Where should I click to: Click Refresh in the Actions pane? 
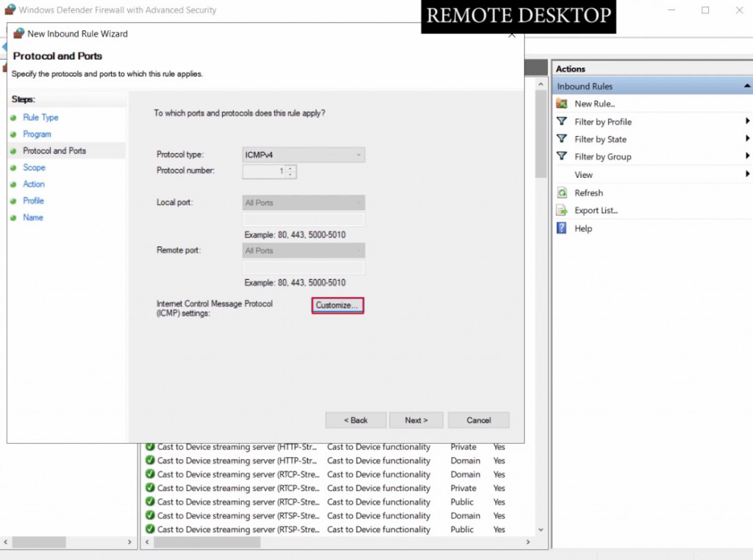coord(589,193)
